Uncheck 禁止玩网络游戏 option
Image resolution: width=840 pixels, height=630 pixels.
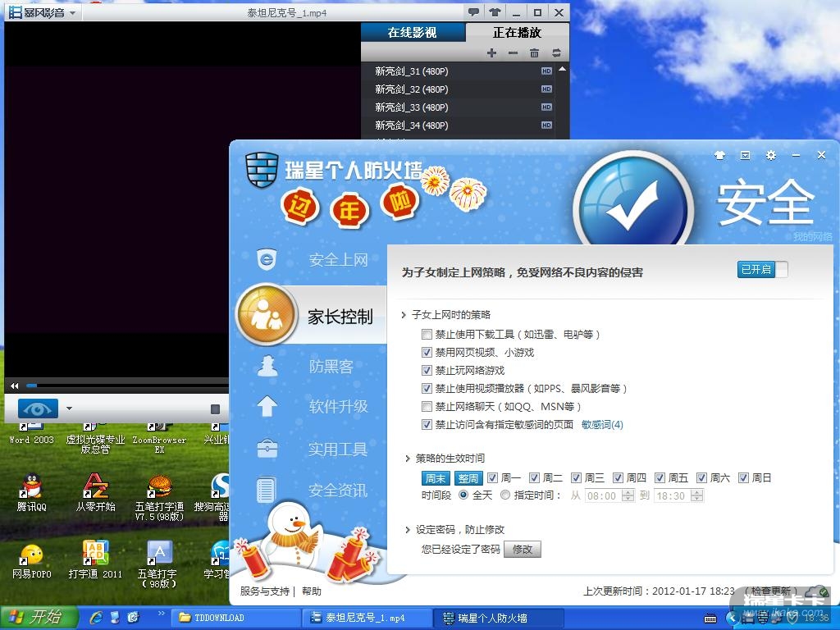click(427, 370)
